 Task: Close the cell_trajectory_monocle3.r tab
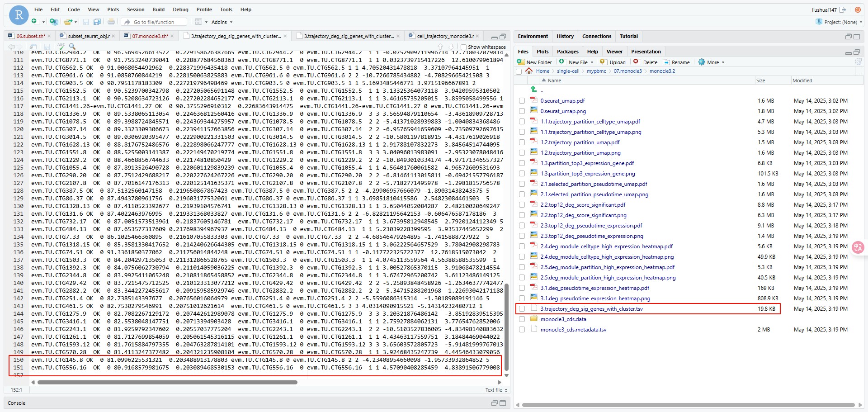[x=478, y=36]
